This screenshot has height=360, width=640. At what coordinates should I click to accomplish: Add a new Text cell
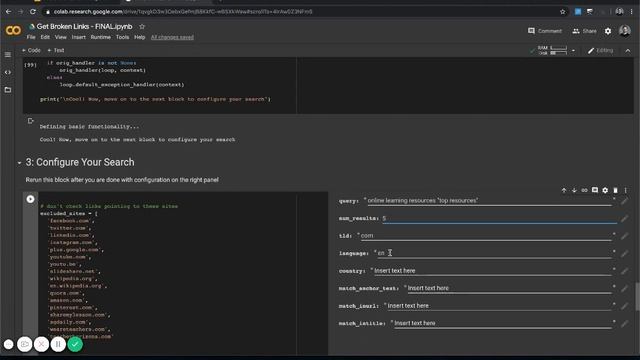[56, 50]
